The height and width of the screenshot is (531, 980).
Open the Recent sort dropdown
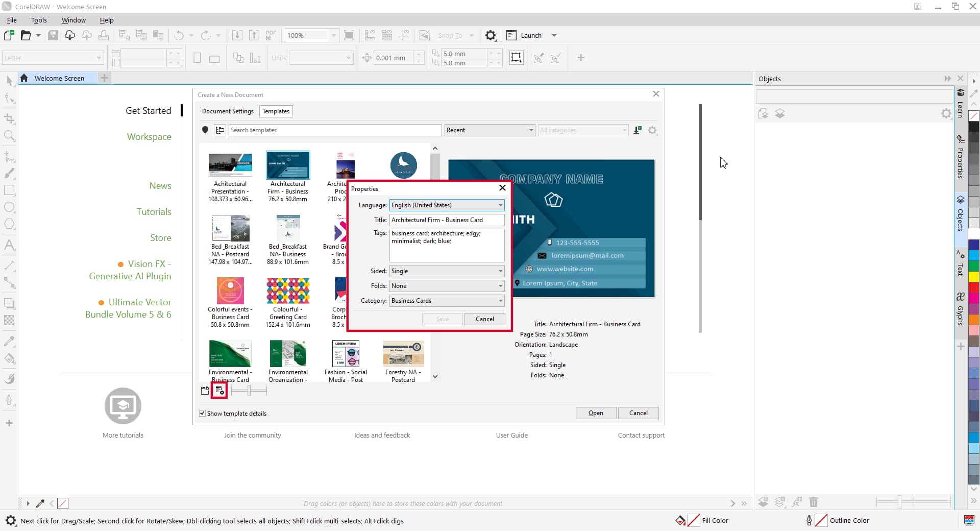(489, 130)
